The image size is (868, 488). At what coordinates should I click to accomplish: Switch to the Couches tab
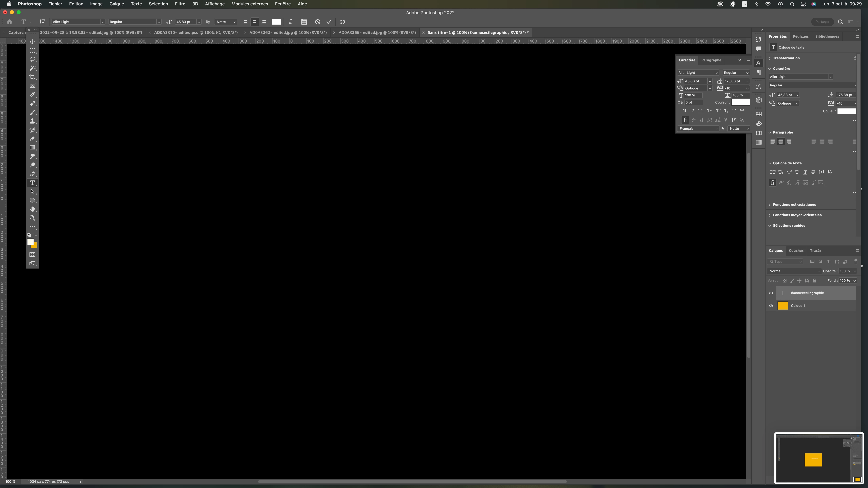pyautogui.click(x=796, y=251)
